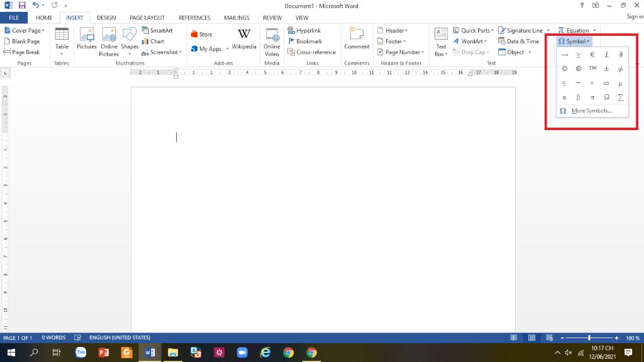Insert the division sign symbol

pos(579,83)
